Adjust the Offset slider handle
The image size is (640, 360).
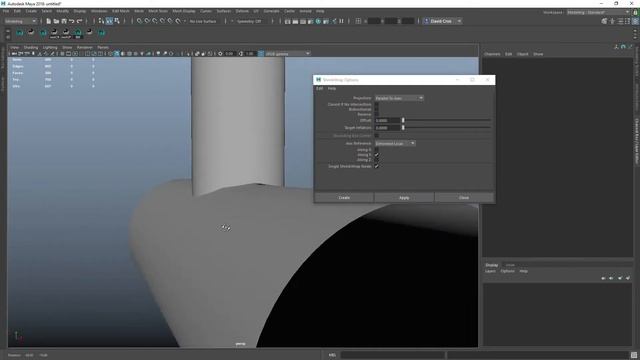point(403,120)
